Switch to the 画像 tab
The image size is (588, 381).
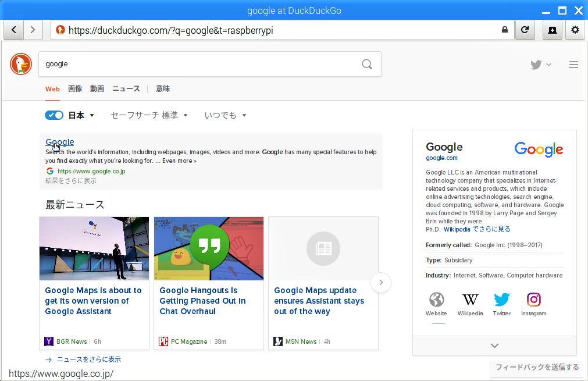tap(75, 89)
